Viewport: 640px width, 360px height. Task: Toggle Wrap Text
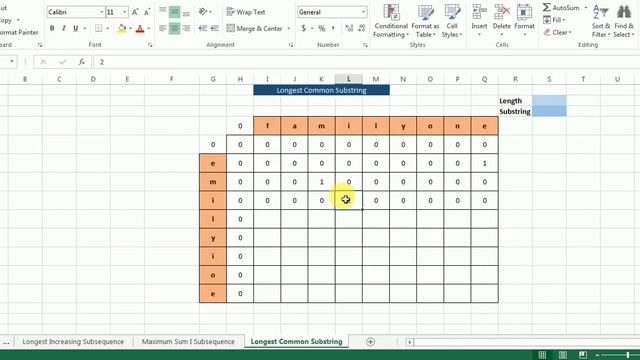pyautogui.click(x=246, y=12)
